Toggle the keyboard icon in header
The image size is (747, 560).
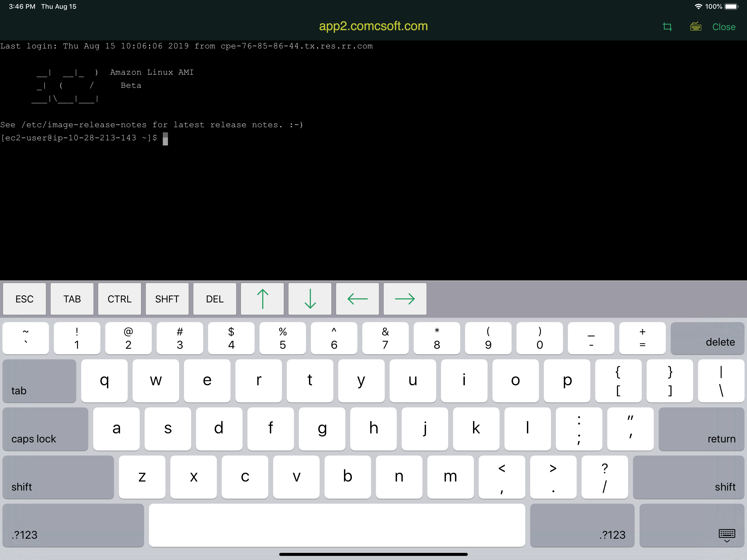[695, 27]
